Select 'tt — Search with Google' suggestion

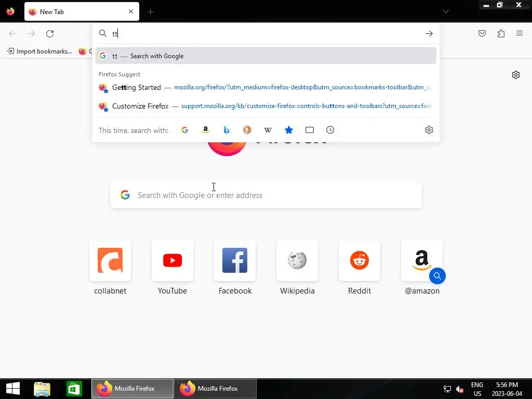[x=265, y=56]
